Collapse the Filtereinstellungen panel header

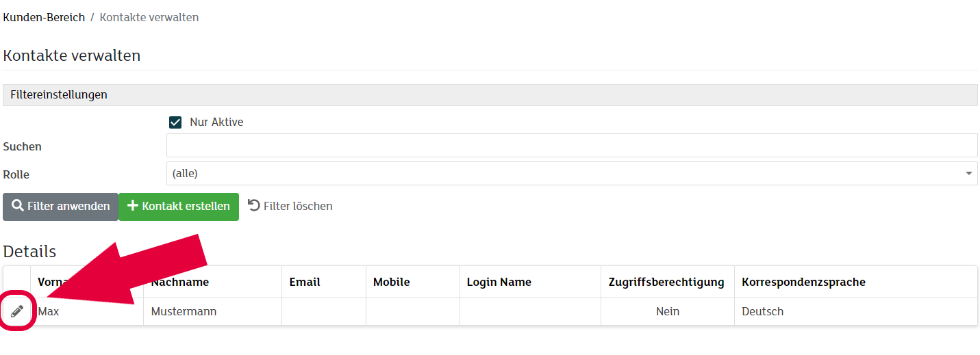490,95
